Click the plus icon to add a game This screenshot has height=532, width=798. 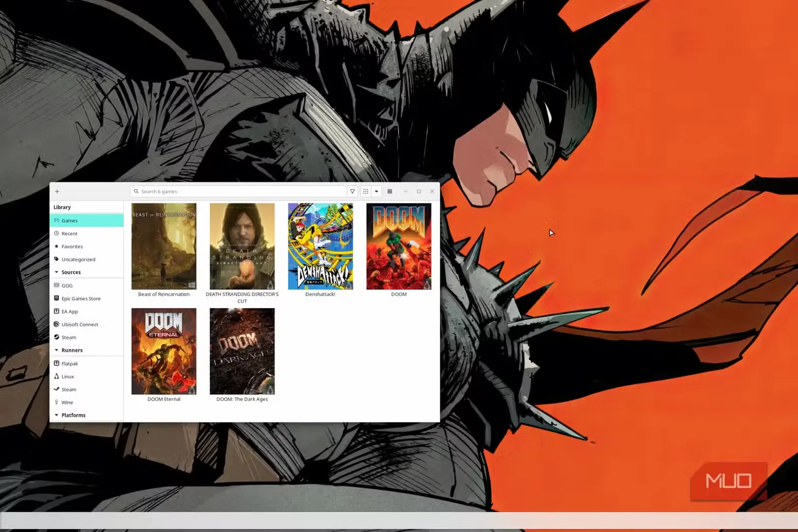click(57, 191)
